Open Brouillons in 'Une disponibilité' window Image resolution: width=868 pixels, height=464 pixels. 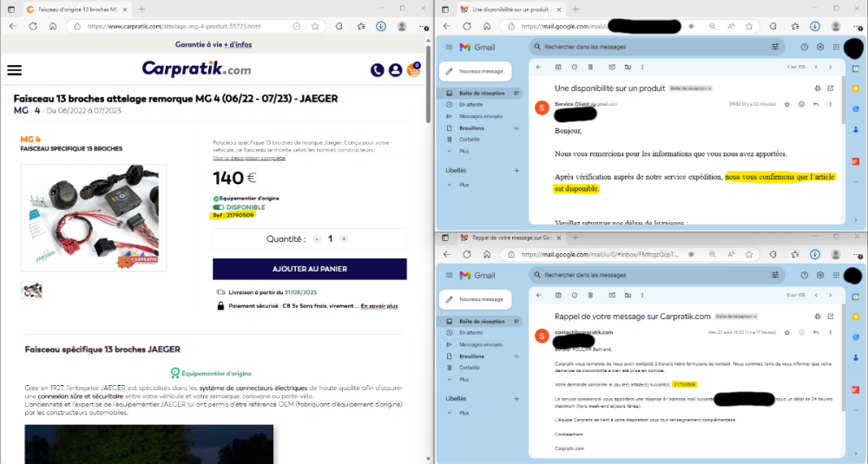tap(471, 127)
